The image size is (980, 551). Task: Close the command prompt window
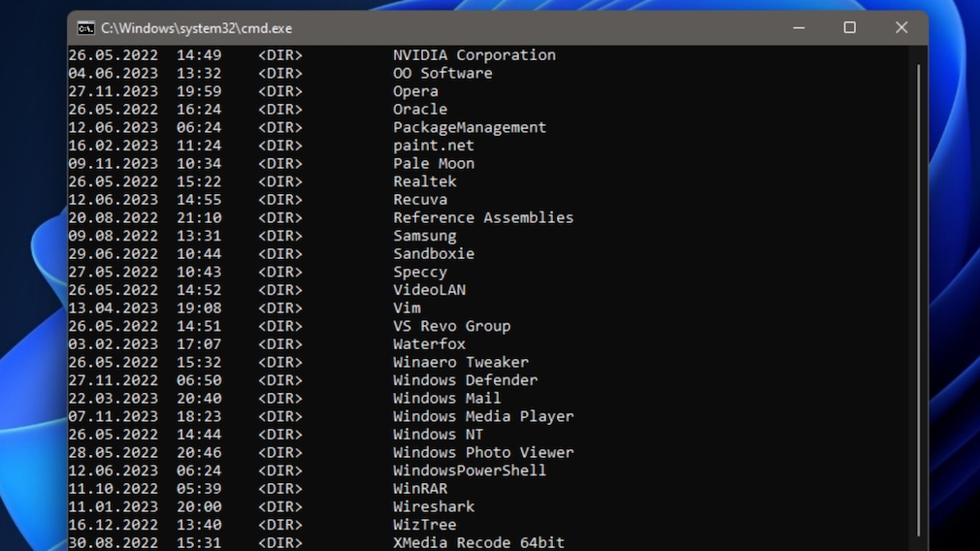click(901, 28)
